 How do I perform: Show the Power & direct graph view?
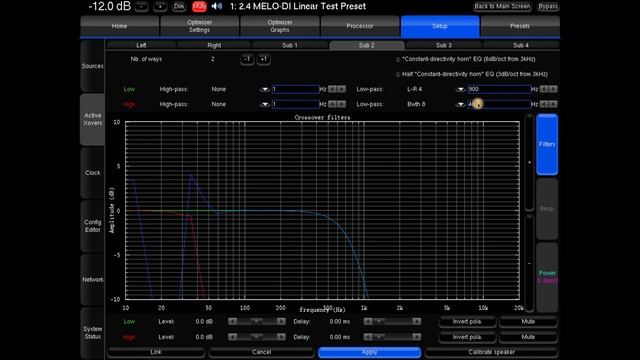[547, 277]
